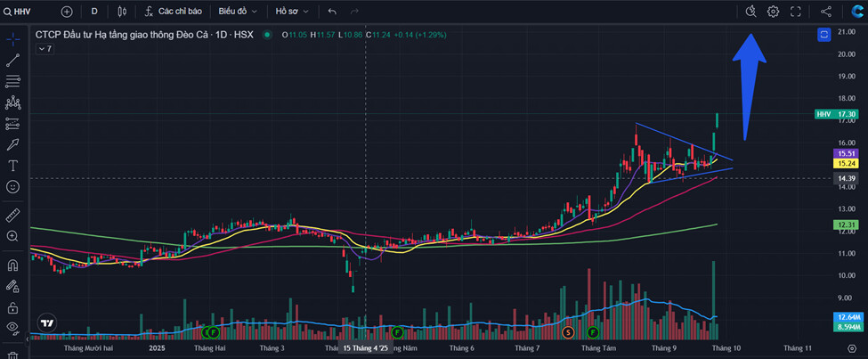Screen dimensions: 868x359
Task: Click the Tháng 7 time axis label
Action: 528,348
